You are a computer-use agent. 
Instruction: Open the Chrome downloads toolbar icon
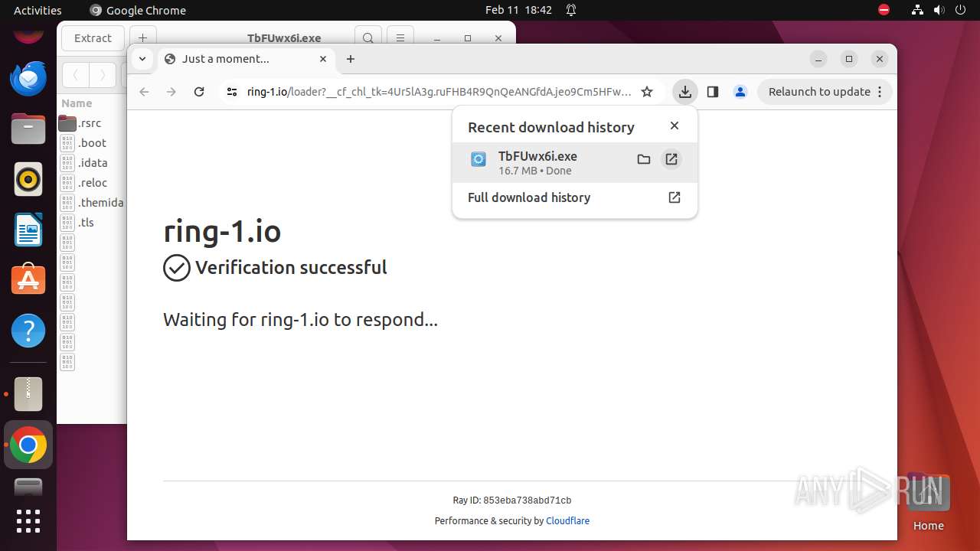coord(685,92)
